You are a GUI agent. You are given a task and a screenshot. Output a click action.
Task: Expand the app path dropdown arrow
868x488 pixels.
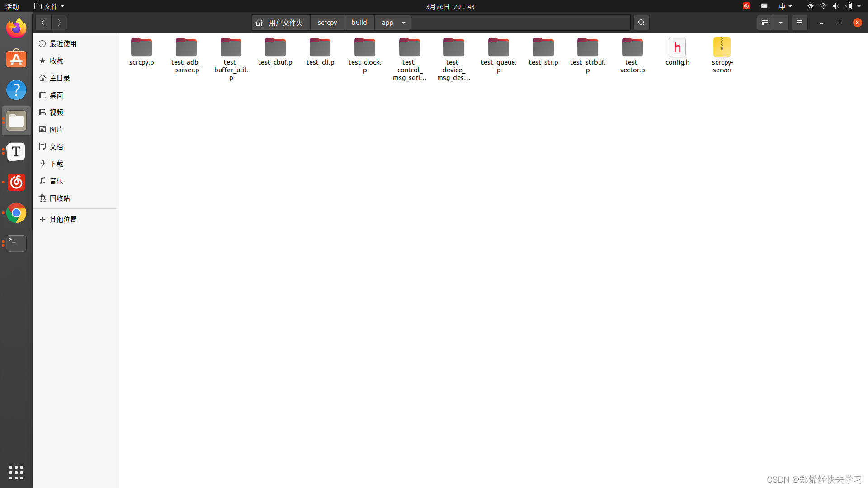click(404, 23)
